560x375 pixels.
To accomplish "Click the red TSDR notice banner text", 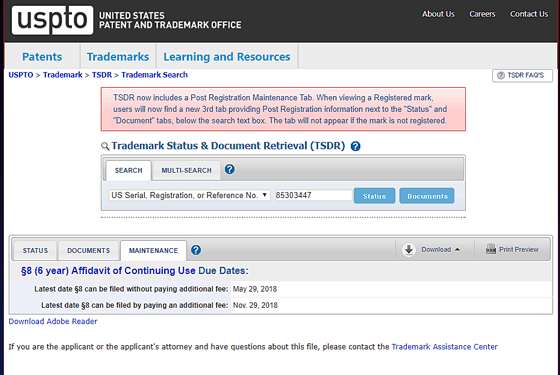I will (x=280, y=109).
